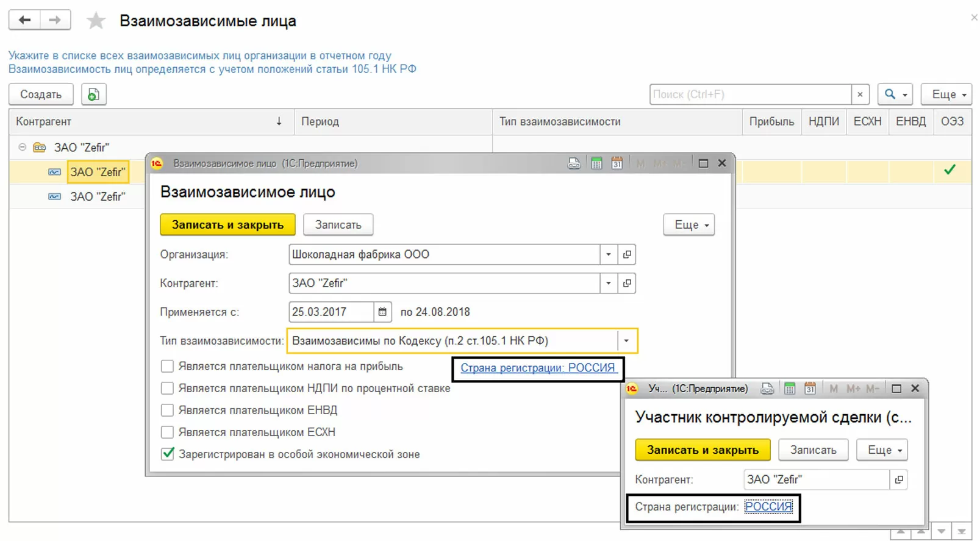The height and width of the screenshot is (541, 980).
Task: Open the Контрагент field link icon in dialog
Action: click(x=627, y=283)
